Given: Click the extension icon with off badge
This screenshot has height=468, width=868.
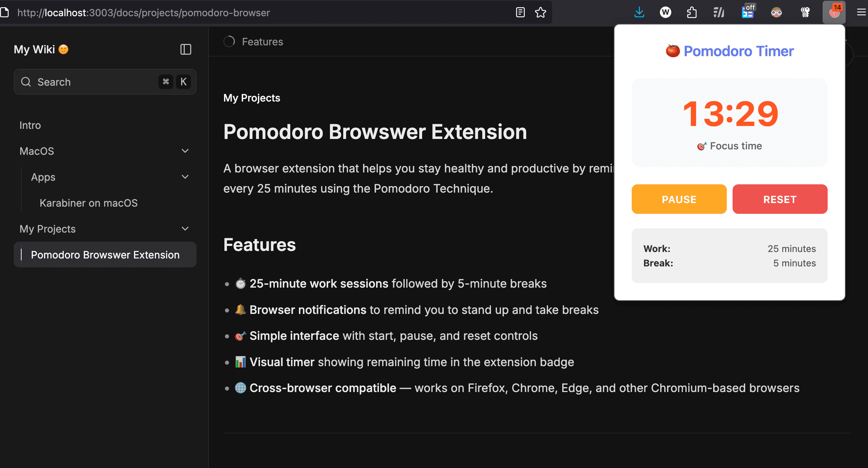Looking at the screenshot, I should pyautogui.click(x=748, y=13).
